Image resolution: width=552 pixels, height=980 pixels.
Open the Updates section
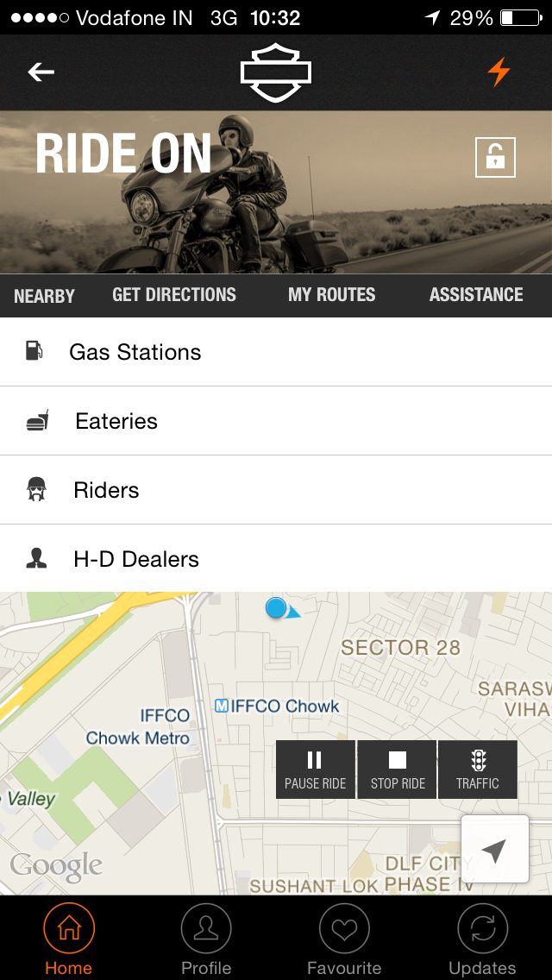pos(482,938)
